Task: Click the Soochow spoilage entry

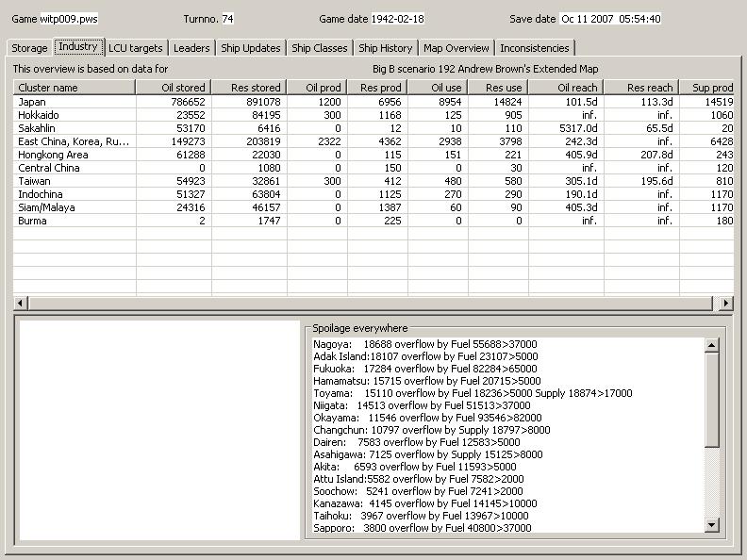Action: pos(418,491)
